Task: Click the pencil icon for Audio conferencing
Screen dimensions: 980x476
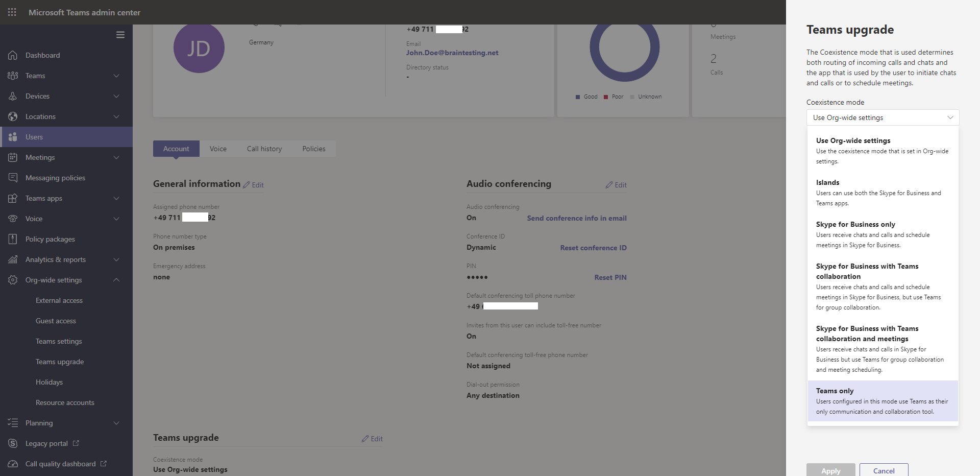Action: click(x=609, y=185)
